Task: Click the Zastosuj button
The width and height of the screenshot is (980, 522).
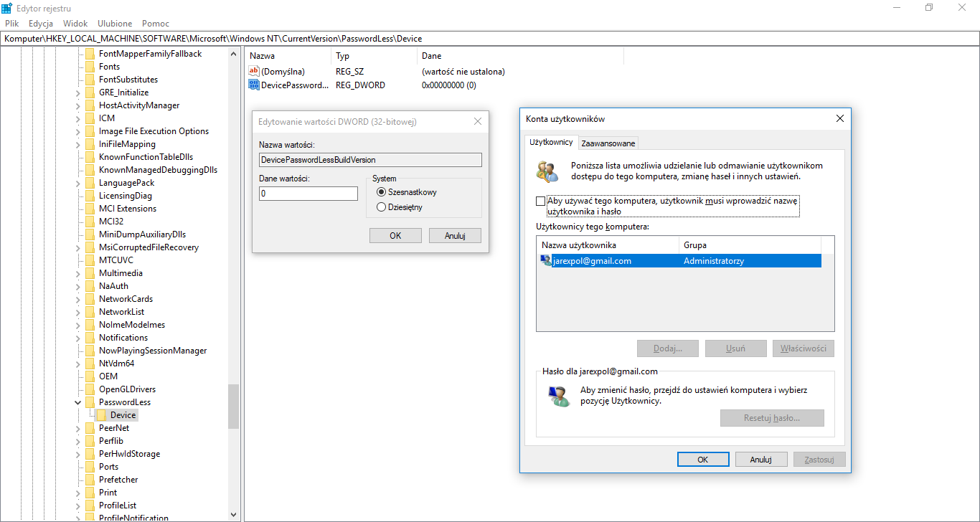Action: tap(819, 460)
